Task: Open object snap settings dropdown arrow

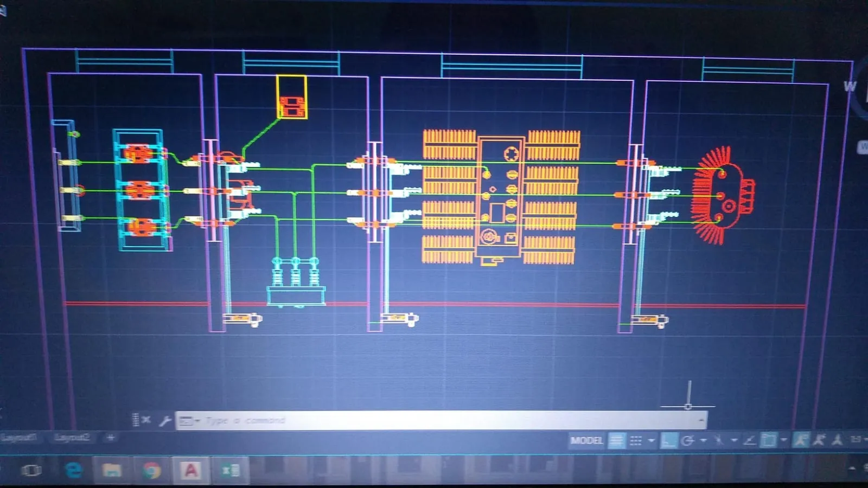Action: (x=784, y=440)
